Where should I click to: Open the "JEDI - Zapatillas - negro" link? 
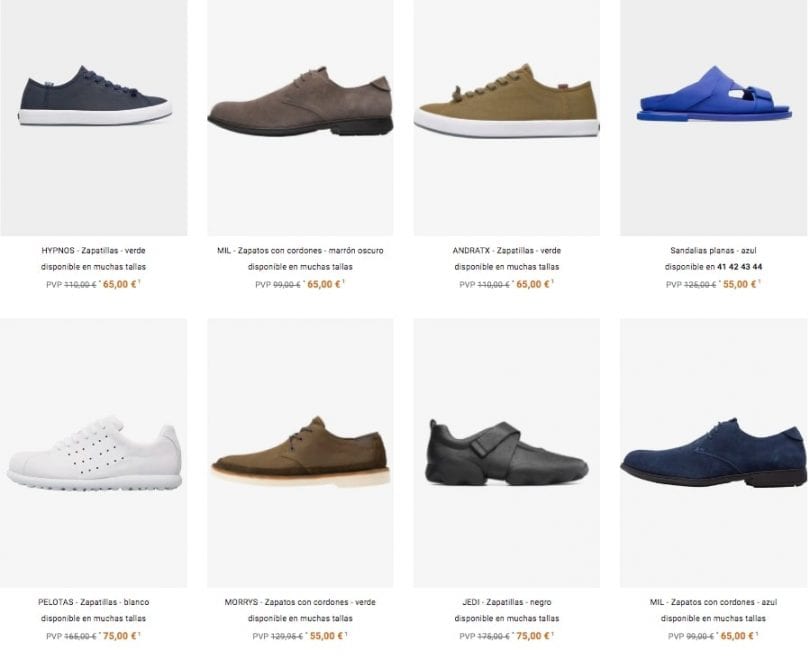coord(507,603)
